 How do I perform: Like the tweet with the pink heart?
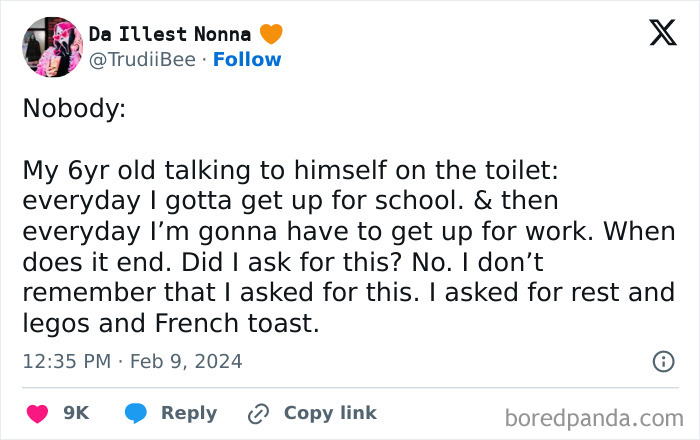(37, 413)
